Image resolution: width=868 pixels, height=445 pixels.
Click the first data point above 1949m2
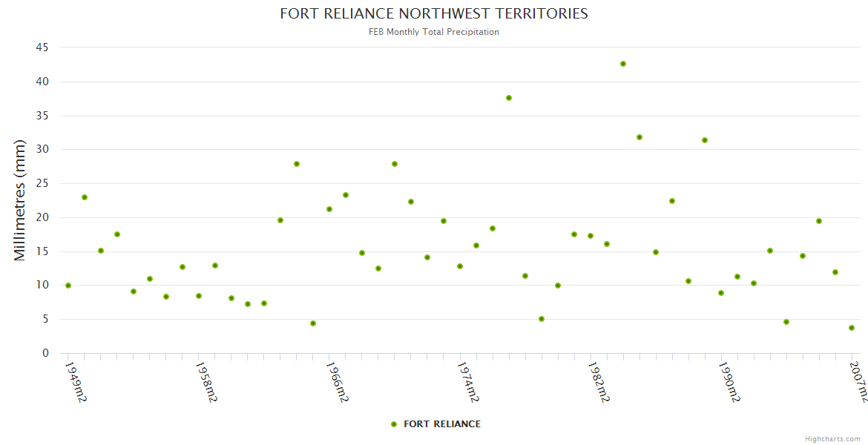click(68, 286)
